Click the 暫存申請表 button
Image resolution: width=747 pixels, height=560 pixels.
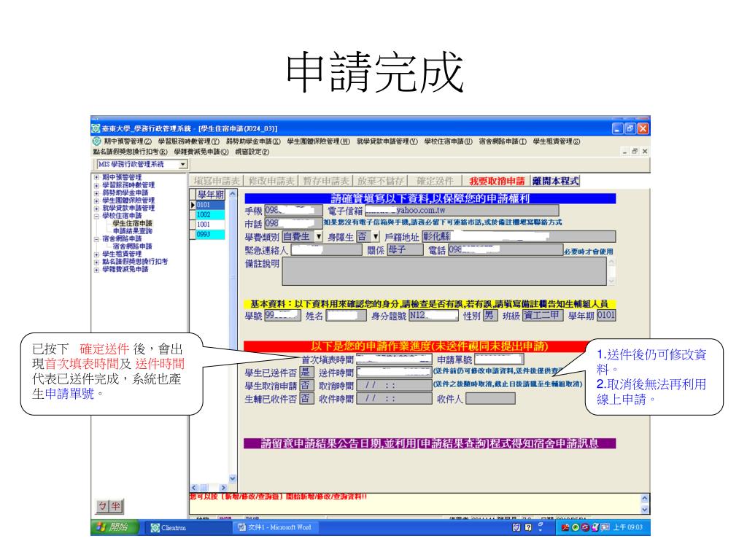(326, 181)
